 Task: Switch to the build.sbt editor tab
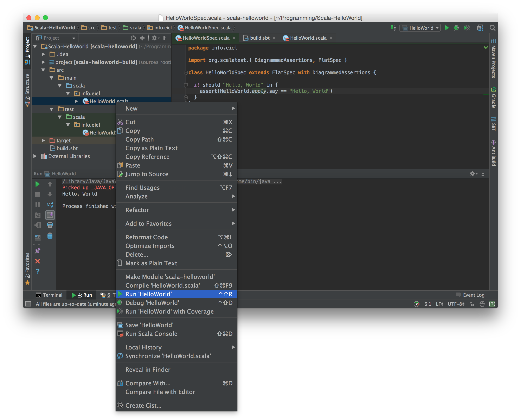[259, 38]
